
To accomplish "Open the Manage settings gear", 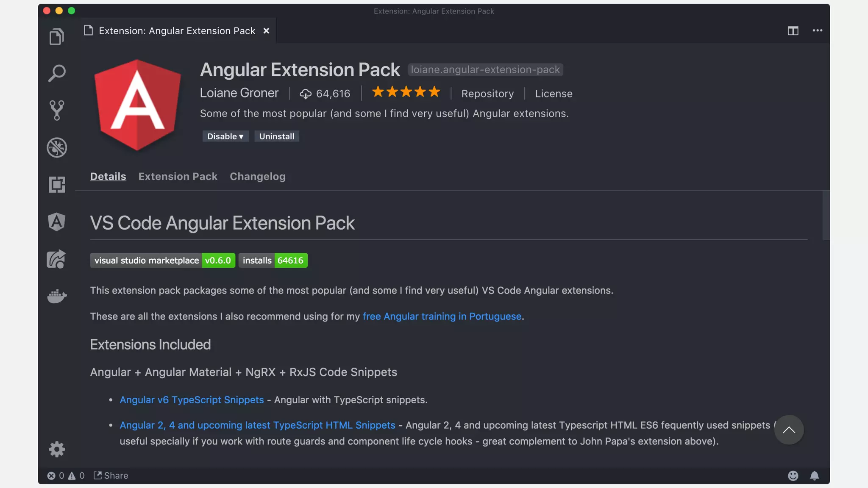I will point(56,449).
